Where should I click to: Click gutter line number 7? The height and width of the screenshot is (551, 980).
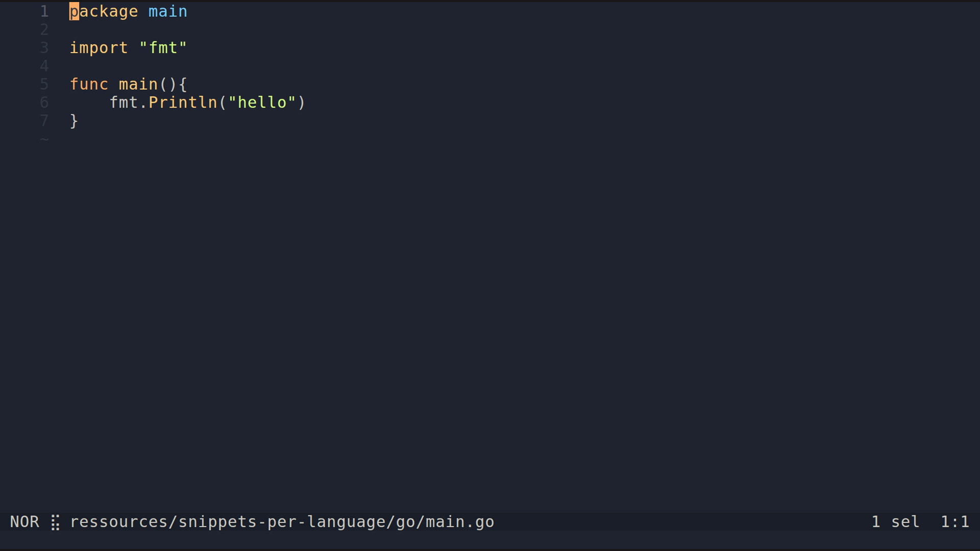(44, 121)
